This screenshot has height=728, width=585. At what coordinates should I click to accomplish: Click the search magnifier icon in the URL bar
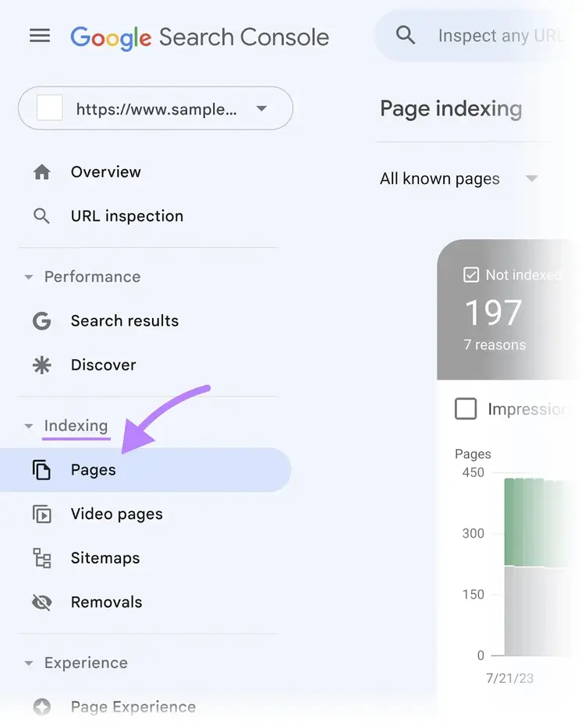coord(405,35)
